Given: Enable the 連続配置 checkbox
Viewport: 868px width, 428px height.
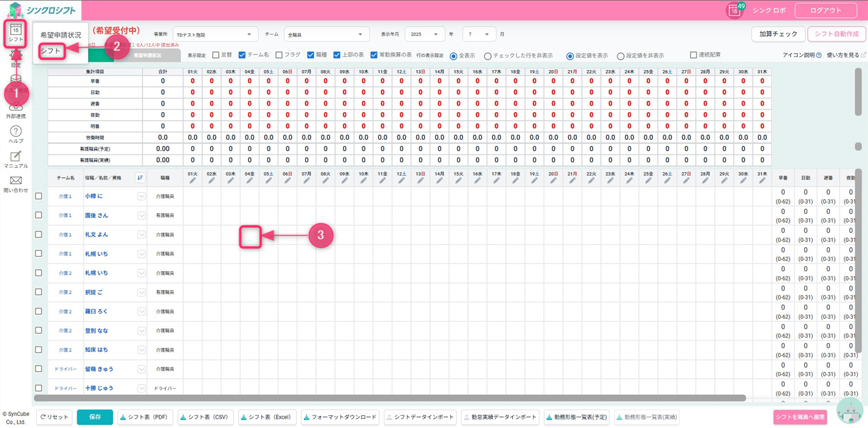Looking at the screenshot, I should pos(694,55).
